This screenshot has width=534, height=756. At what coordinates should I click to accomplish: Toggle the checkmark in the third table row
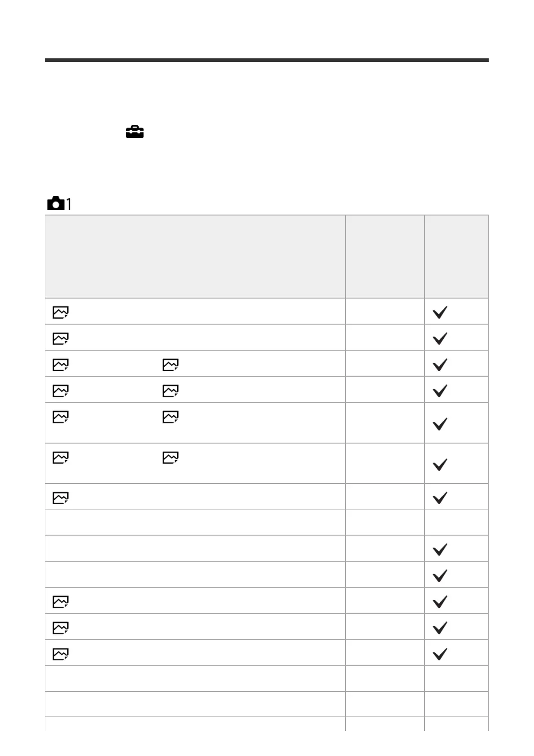[440, 365]
